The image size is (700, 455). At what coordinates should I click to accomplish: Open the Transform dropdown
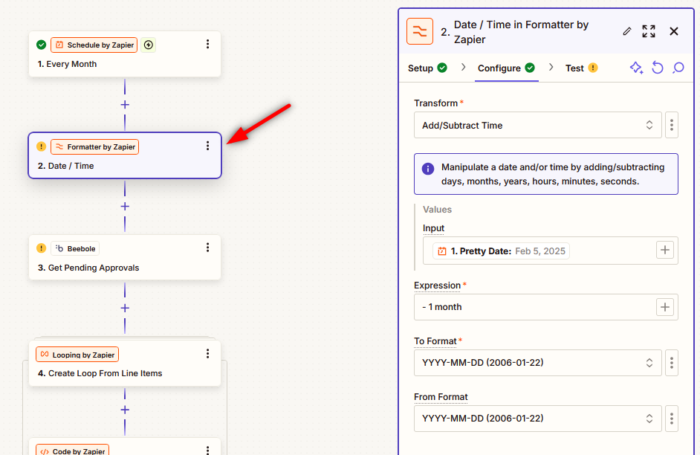point(538,125)
